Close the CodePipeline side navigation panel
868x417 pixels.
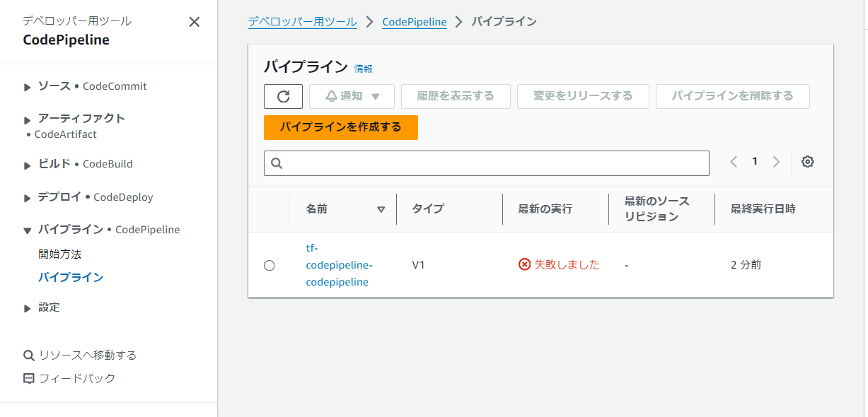click(x=195, y=22)
